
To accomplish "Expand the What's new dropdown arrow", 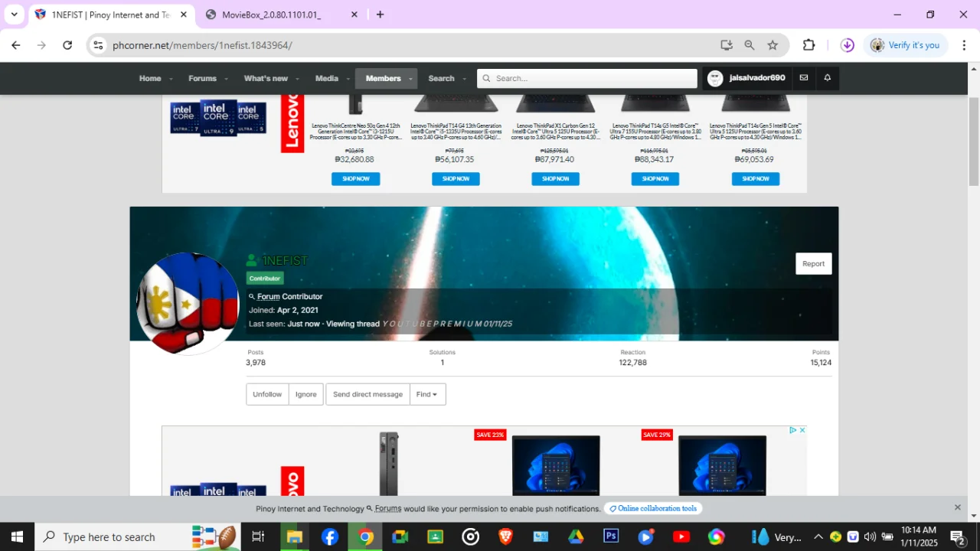I will click(298, 79).
